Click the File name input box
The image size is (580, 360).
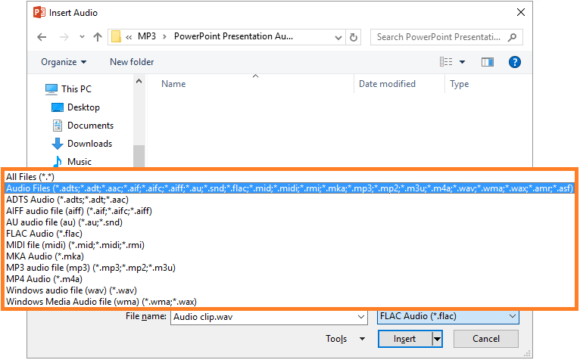click(269, 317)
